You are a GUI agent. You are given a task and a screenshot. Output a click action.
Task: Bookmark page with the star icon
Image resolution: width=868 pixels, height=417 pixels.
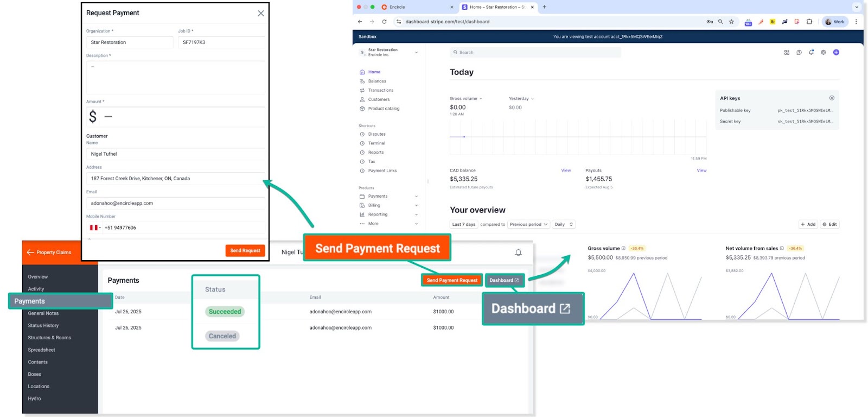pyautogui.click(x=731, y=22)
